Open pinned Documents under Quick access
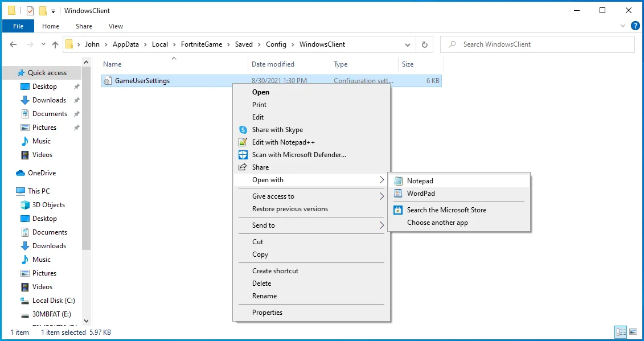Screen dimensions: 644x341 click(50, 114)
